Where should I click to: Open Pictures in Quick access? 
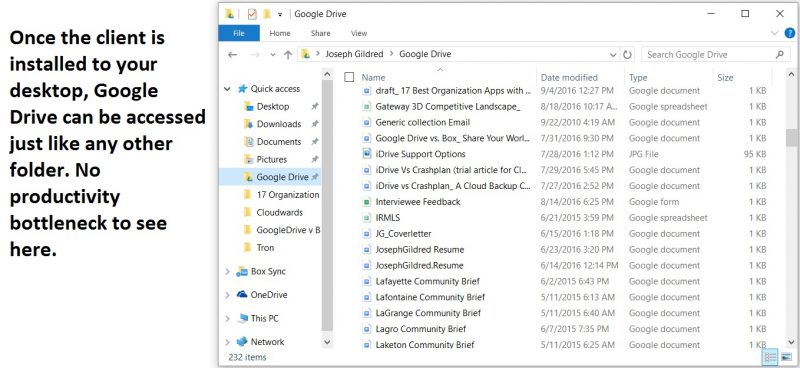click(271, 159)
